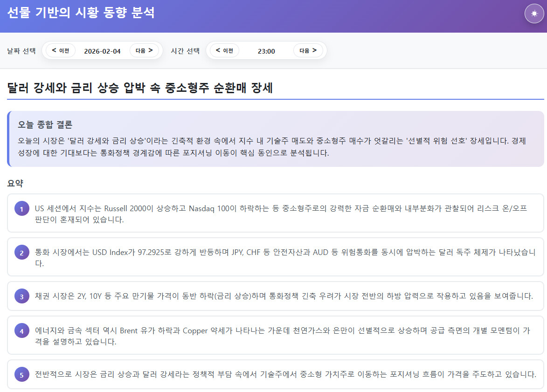Click the 오늘 종합 결론 conclusion heading
The image size is (547, 392).
tap(45, 125)
